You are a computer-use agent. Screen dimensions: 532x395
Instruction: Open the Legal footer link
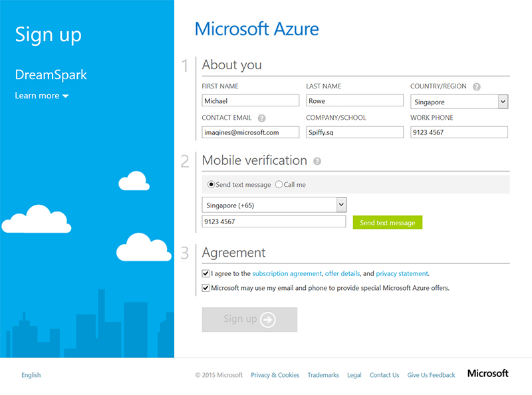354,375
